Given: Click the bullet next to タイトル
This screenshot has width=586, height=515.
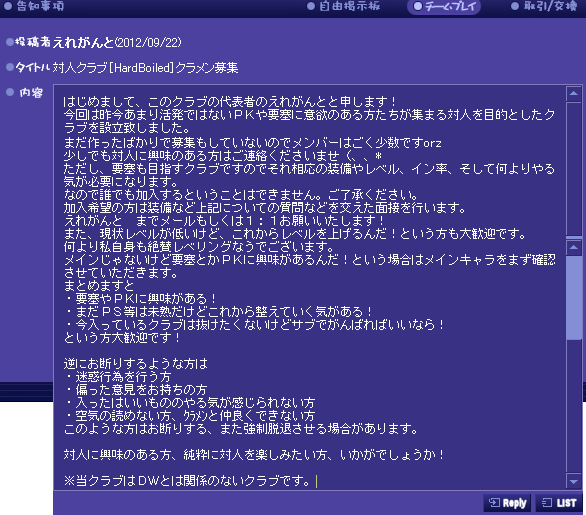Looking at the screenshot, I should (10, 67).
